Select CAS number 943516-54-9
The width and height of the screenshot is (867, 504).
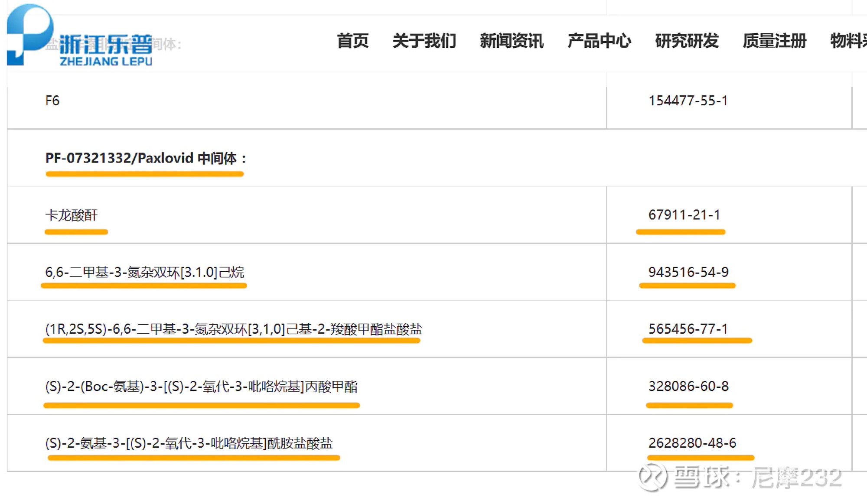[x=688, y=272]
